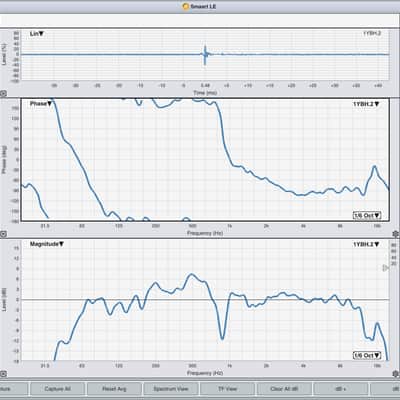The image size is (400, 400).
Task: Click the Capture All button
Action: 57,389
